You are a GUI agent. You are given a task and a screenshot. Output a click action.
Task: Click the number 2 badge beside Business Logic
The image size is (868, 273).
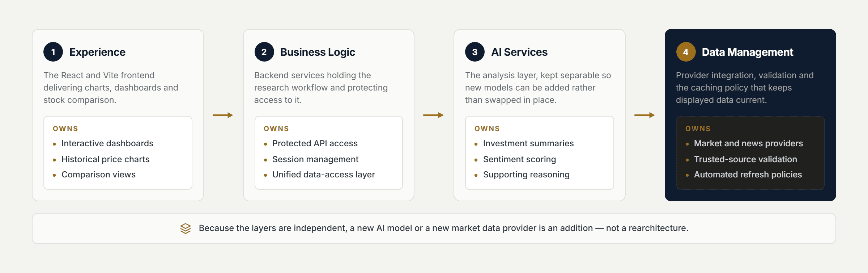[264, 52]
